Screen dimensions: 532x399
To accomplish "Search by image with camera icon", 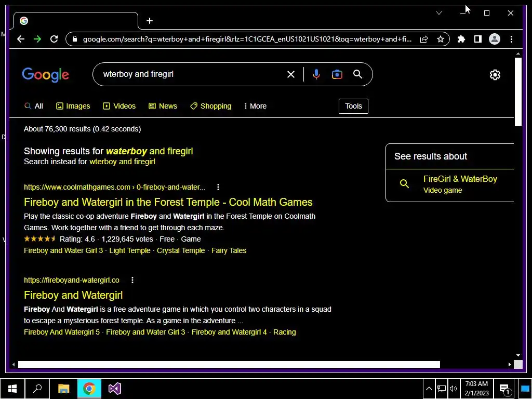I will (x=337, y=74).
